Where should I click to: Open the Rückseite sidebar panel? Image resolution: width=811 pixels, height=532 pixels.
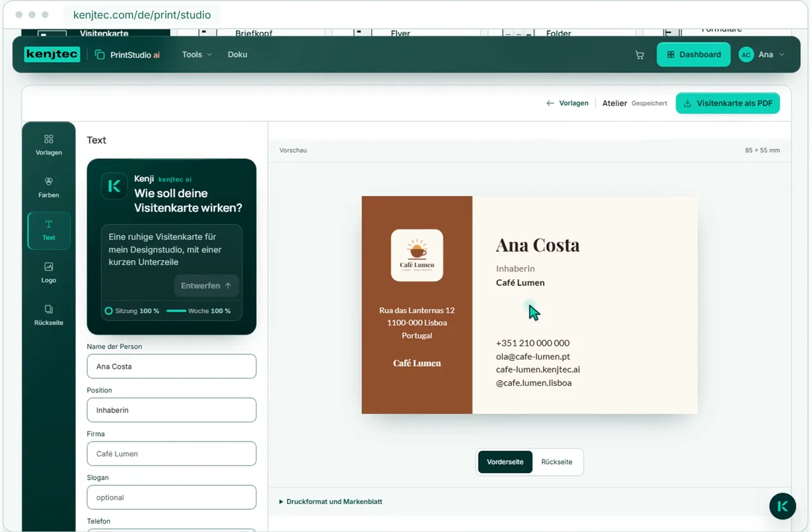(x=49, y=315)
